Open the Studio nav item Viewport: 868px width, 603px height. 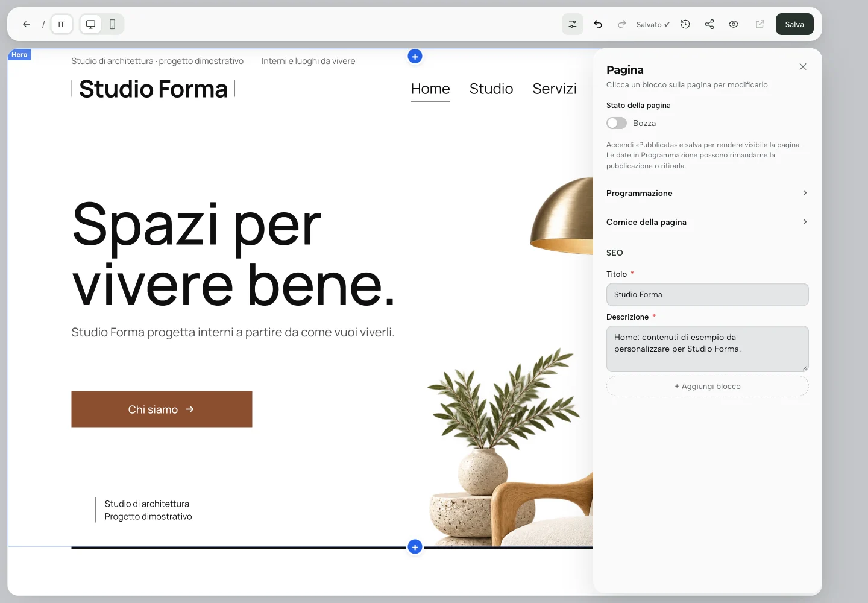click(491, 89)
